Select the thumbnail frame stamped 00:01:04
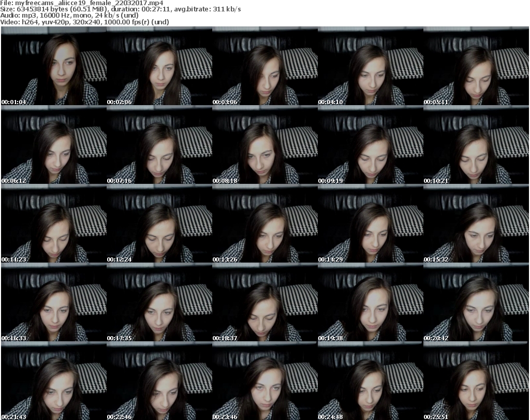The width and height of the screenshot is (530, 420). pos(54,66)
